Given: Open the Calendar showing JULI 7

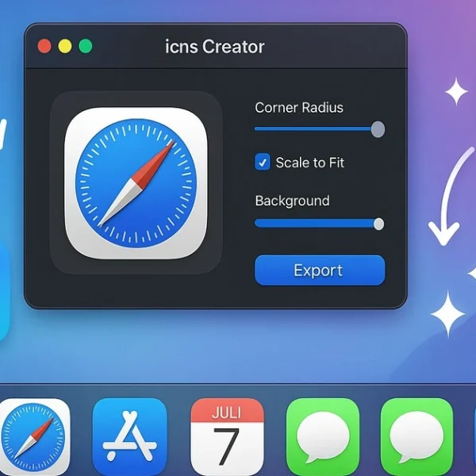Looking at the screenshot, I should [227, 436].
